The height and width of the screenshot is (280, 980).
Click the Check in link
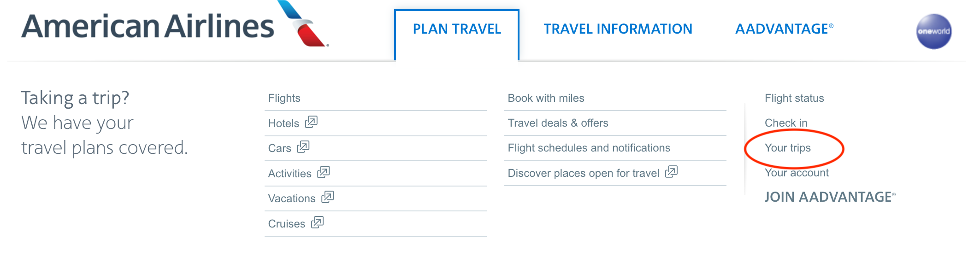click(x=786, y=123)
